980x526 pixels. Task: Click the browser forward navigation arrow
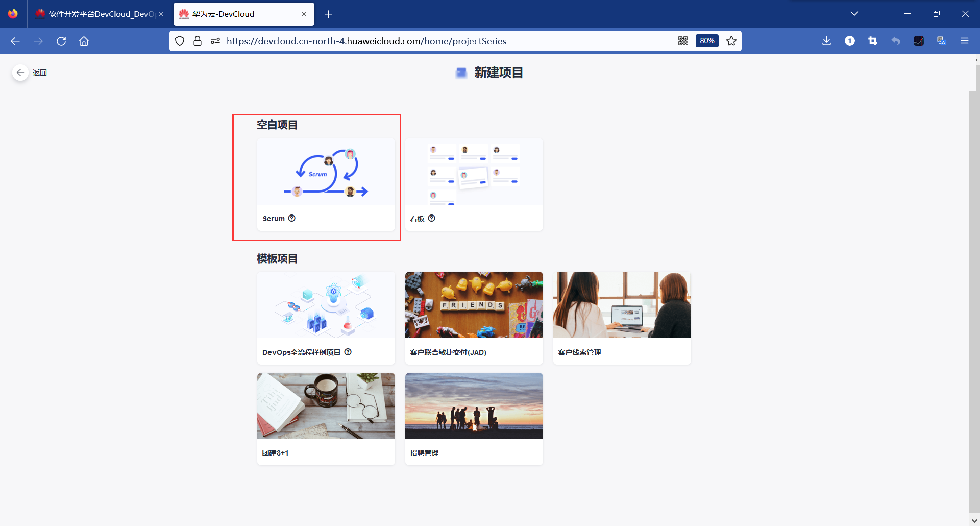(x=38, y=41)
